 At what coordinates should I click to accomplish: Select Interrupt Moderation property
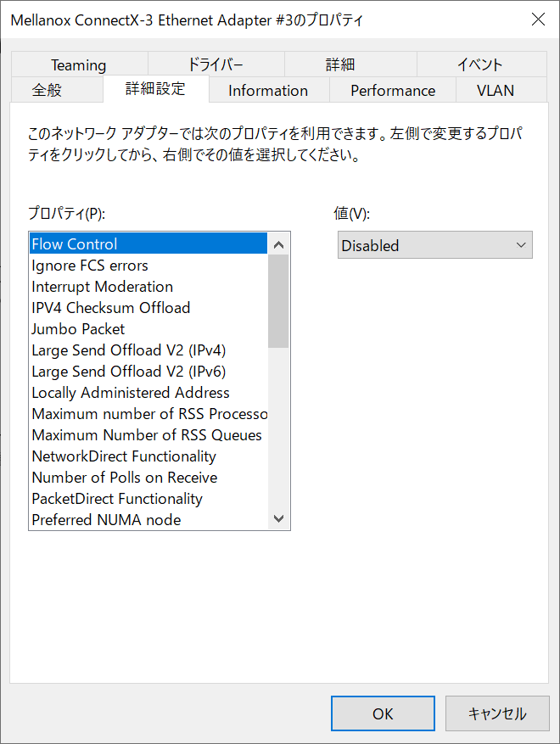148,287
